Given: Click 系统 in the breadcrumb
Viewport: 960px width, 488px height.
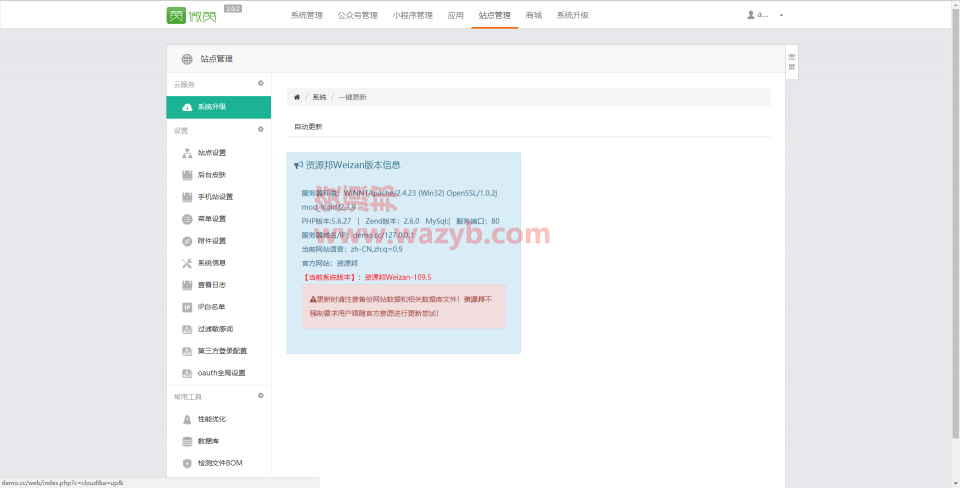Looking at the screenshot, I should 319,97.
